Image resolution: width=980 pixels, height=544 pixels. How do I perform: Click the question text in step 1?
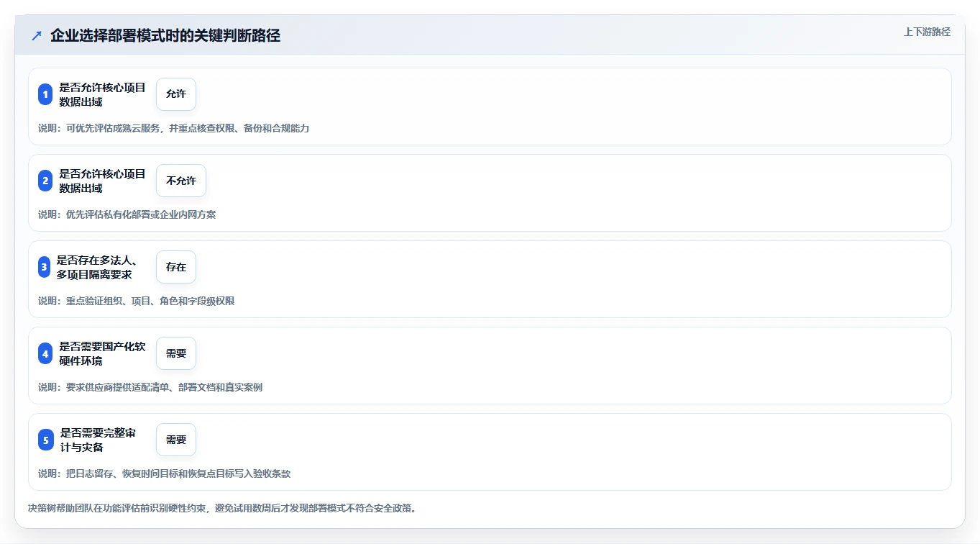[102, 94]
